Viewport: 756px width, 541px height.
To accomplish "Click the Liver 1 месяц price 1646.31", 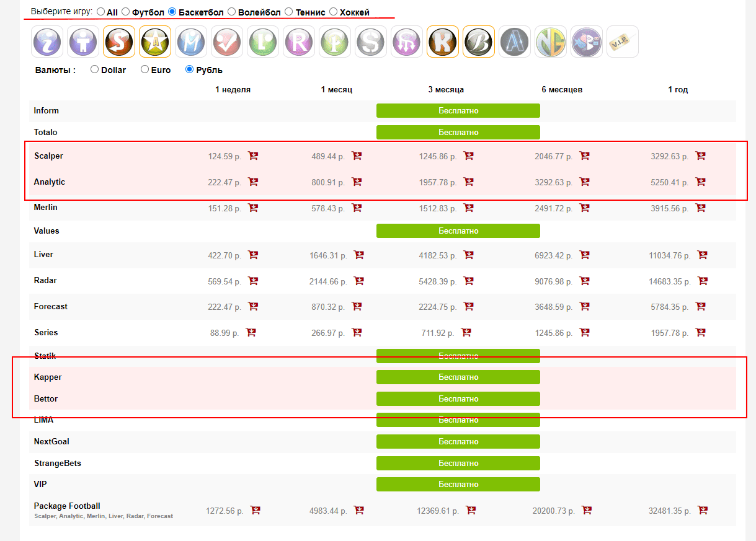I will [x=329, y=255].
